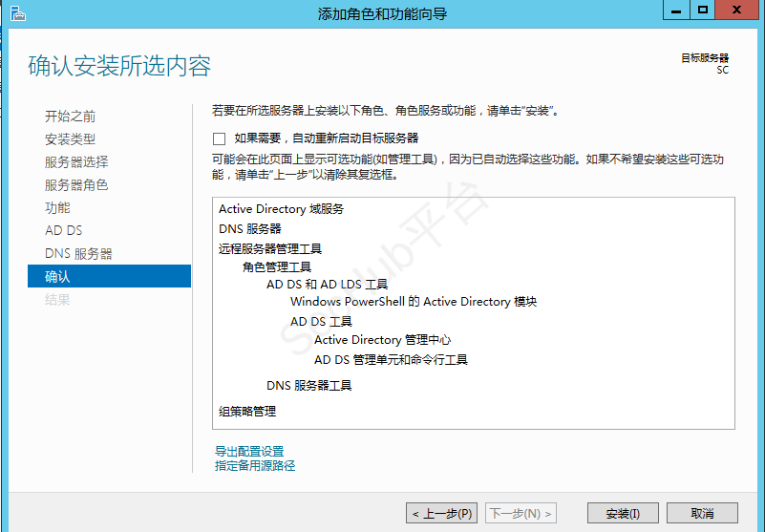Click the 指定备用源路径 link
The image size is (765, 532).
click(255, 466)
